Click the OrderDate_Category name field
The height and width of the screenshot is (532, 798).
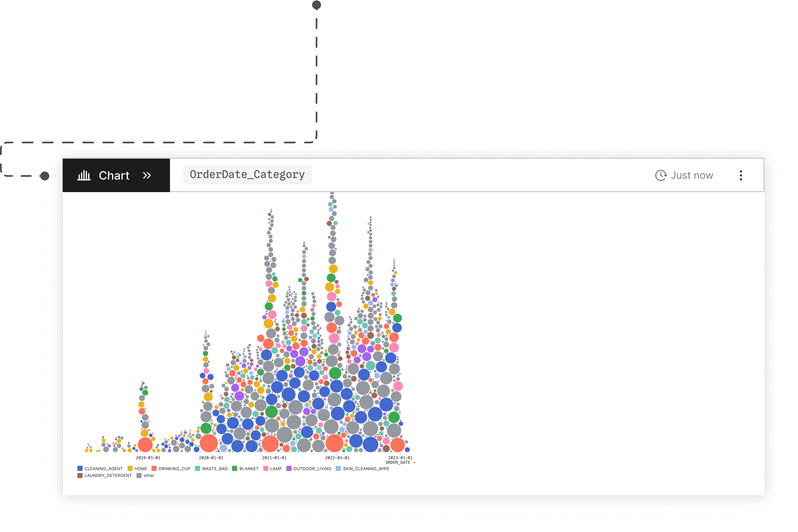pyautogui.click(x=247, y=175)
